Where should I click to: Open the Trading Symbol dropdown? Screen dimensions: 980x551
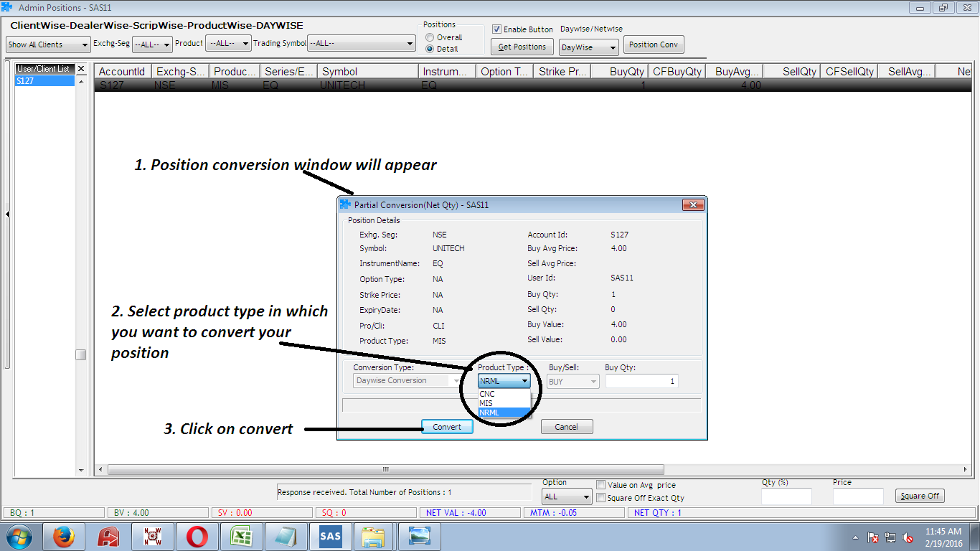click(362, 44)
